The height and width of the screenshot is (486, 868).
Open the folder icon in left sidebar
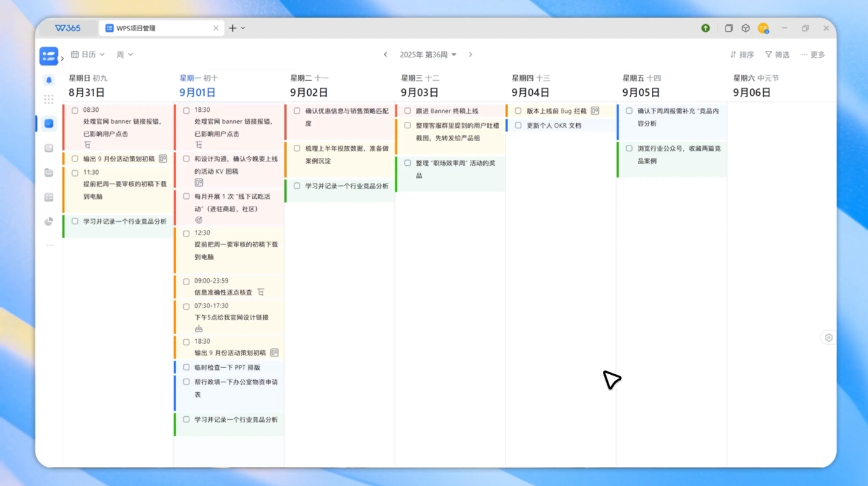[49, 173]
